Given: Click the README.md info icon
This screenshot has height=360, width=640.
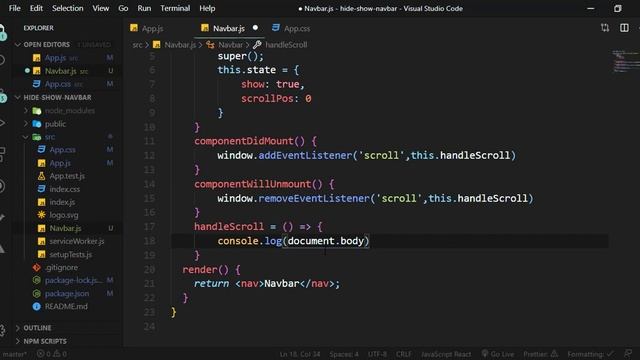Looking at the screenshot, I should coord(36,307).
